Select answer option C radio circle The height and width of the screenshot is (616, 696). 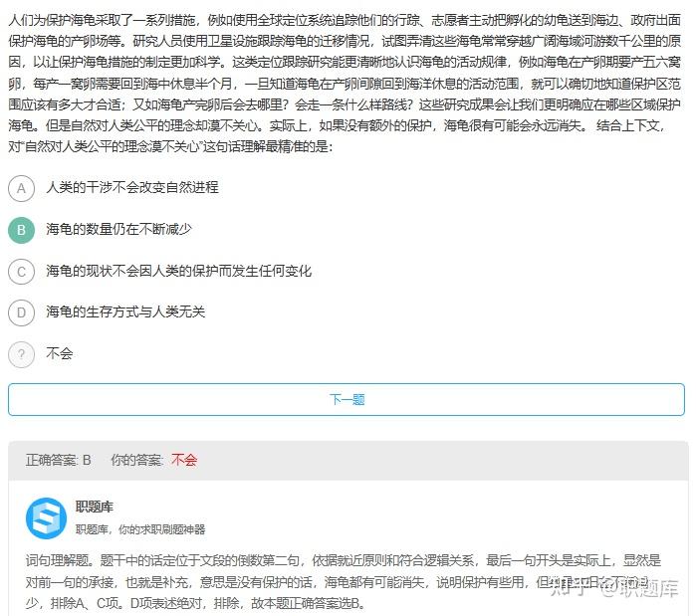coord(21,272)
